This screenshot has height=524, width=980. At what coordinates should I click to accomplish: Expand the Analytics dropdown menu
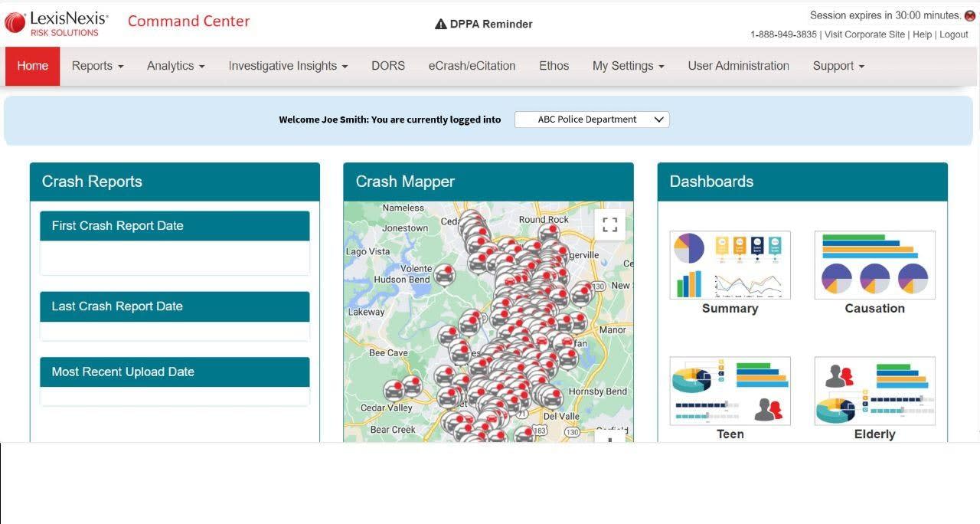(x=175, y=66)
